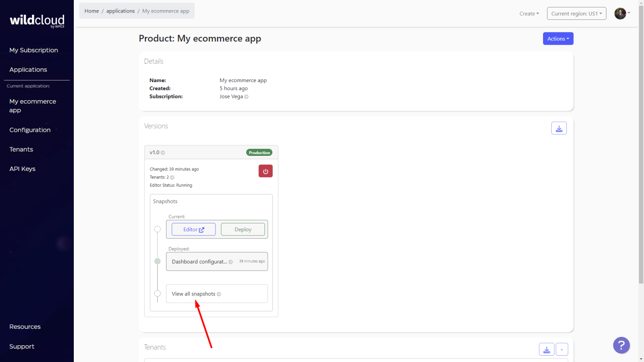Click the user avatar in the top bar

click(620, 13)
